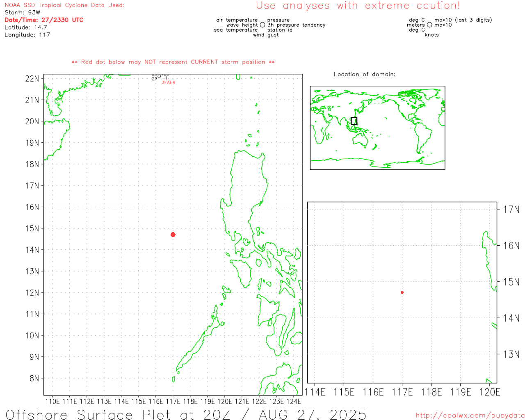Image resolution: width=525 pixels, height=420 pixels.
Task: Click the 12N latitude axis label
Action: (32, 293)
